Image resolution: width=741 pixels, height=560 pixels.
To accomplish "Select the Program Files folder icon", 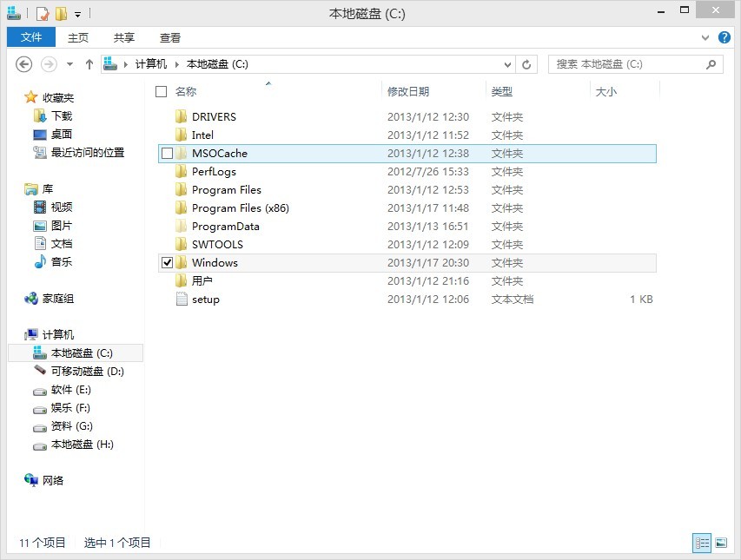I will [x=181, y=190].
